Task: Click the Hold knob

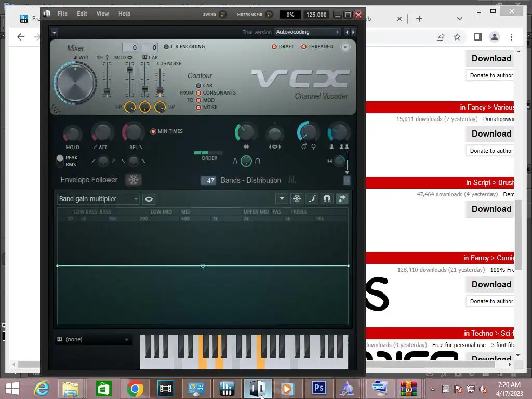Action: [72, 134]
